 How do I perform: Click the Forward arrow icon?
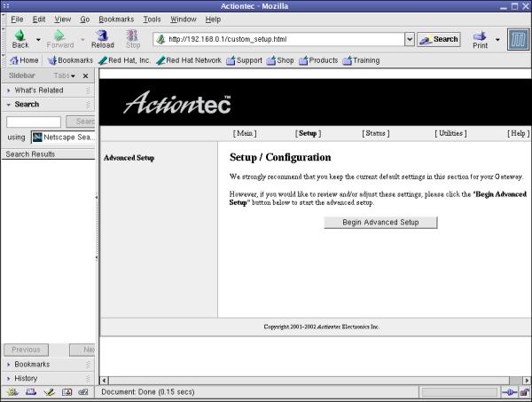coord(59,35)
